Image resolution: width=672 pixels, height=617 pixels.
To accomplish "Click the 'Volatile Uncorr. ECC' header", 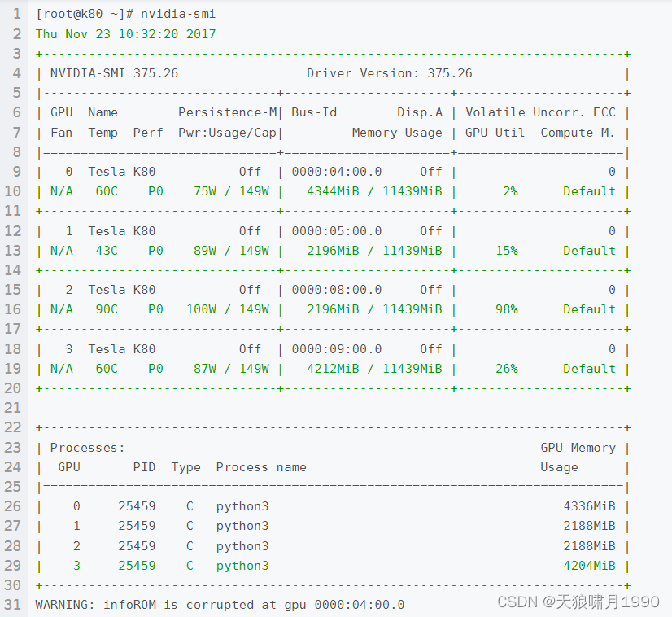I will point(540,112).
